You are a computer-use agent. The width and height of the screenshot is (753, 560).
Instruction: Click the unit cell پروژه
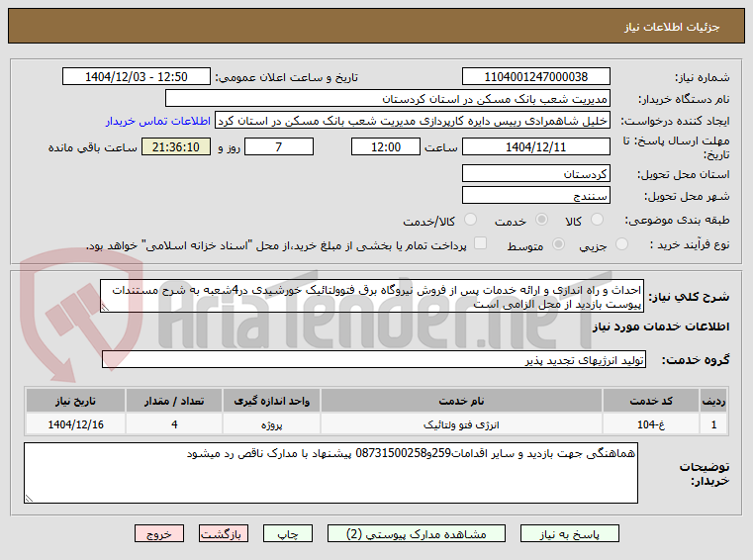pyautogui.click(x=271, y=424)
